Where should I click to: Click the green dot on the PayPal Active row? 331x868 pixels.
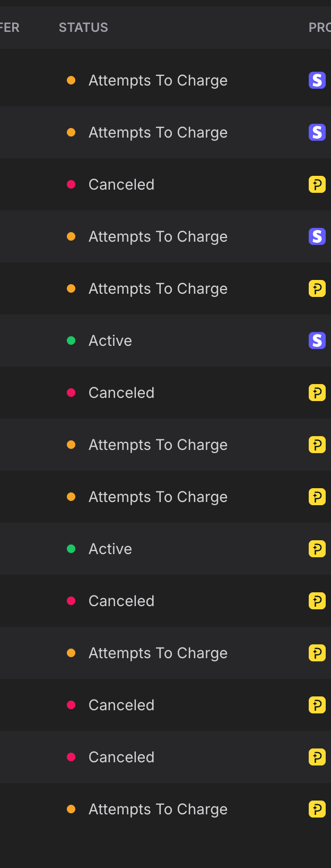71,549
